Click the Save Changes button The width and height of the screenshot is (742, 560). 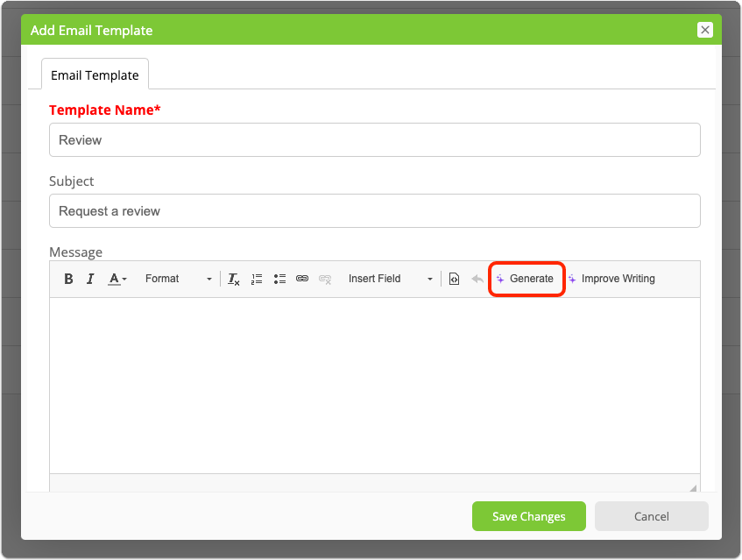528,516
